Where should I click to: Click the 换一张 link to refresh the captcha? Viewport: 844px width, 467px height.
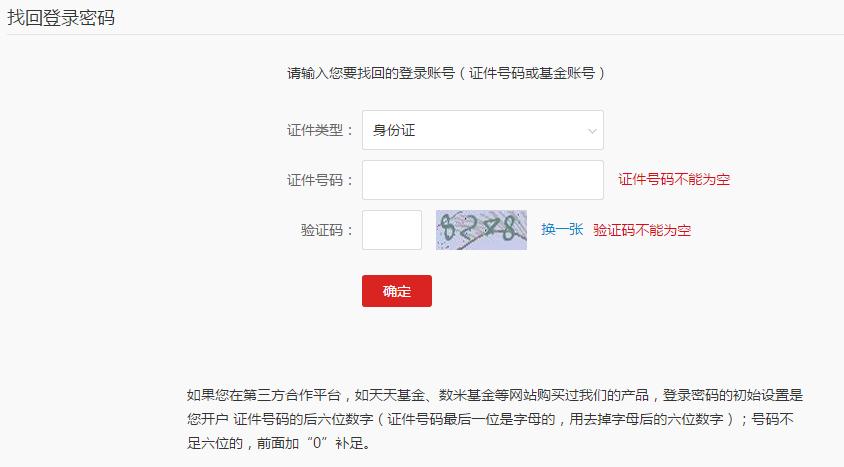pyautogui.click(x=562, y=230)
